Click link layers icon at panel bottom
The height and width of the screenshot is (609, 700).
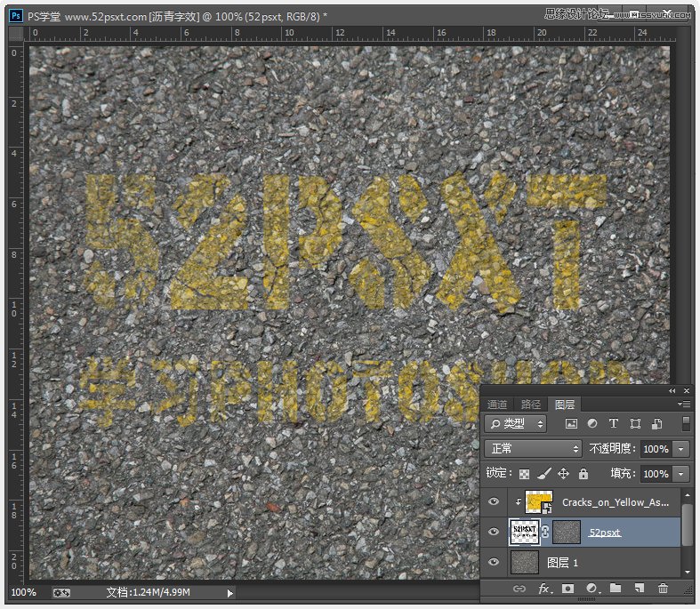coord(519,589)
